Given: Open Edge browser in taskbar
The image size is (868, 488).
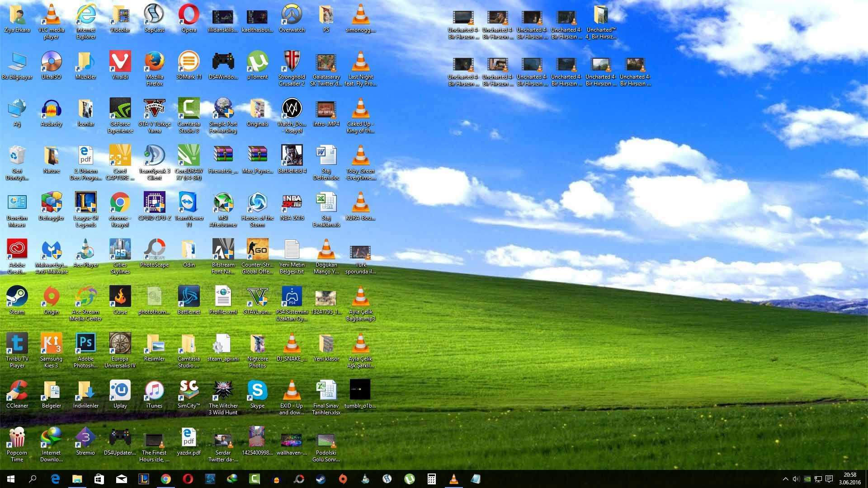Looking at the screenshot, I should point(55,478).
